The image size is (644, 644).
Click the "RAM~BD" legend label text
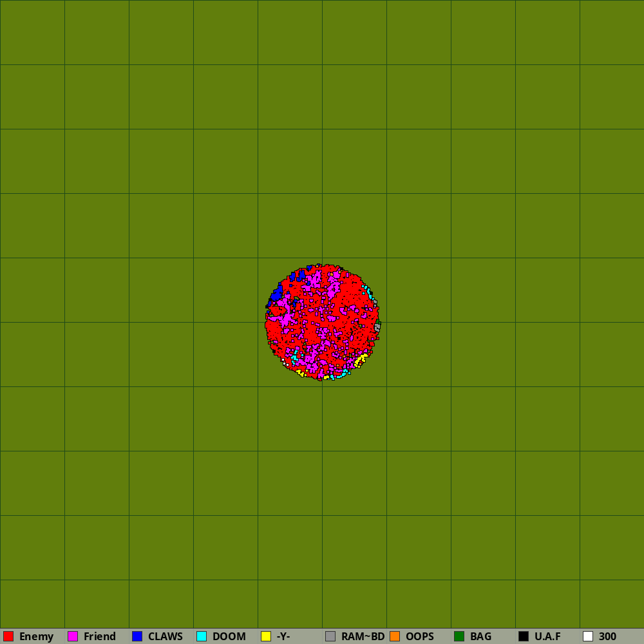coord(363,636)
